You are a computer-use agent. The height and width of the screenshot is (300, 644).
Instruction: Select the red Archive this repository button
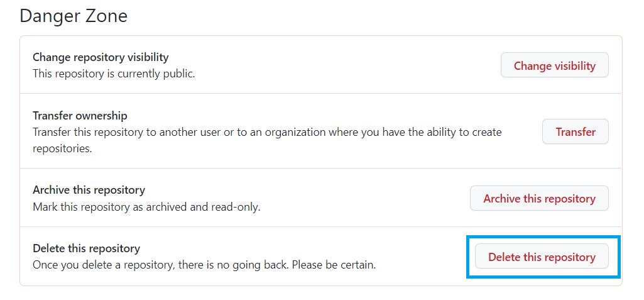(x=539, y=198)
